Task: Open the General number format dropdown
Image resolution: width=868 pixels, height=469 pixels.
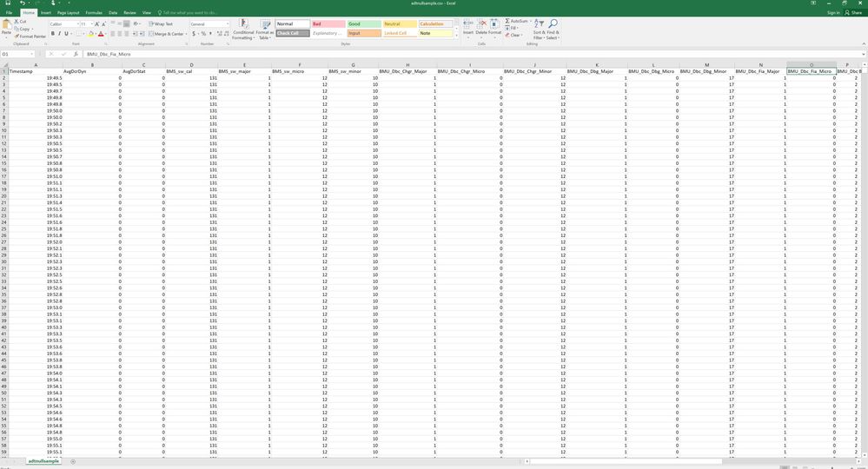Action: click(227, 24)
